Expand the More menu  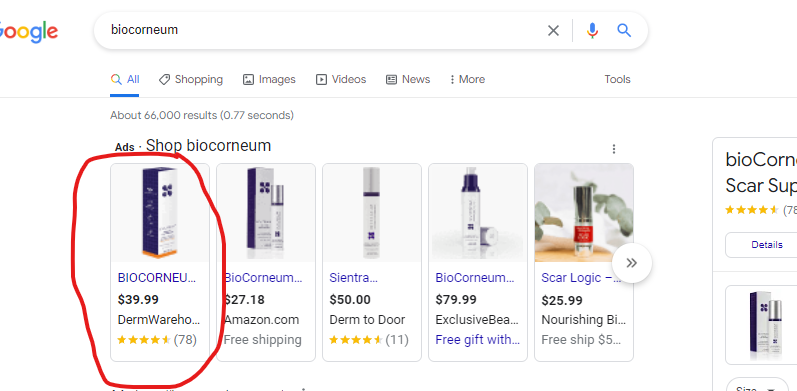pos(467,80)
